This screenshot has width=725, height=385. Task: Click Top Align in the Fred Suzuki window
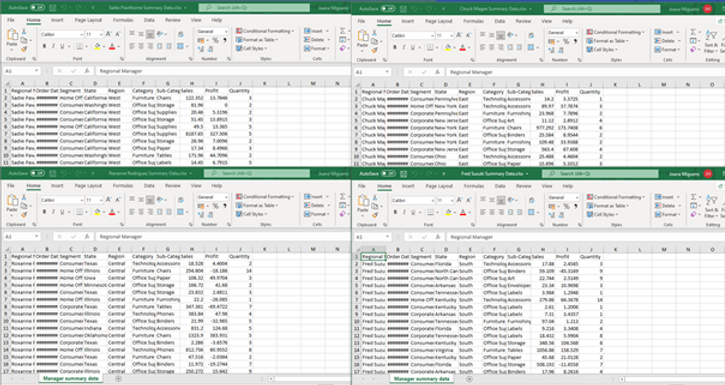483,200
